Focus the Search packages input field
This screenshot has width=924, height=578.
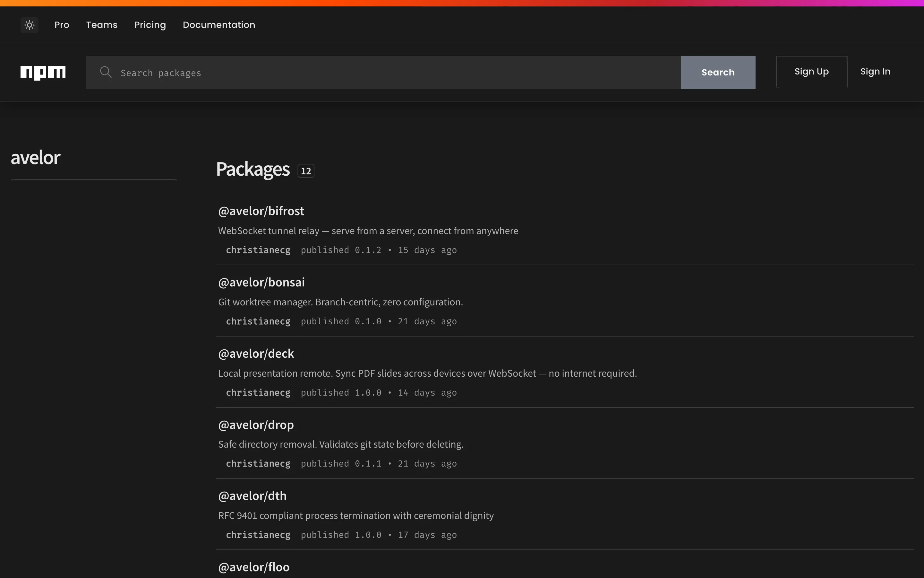tap(383, 73)
